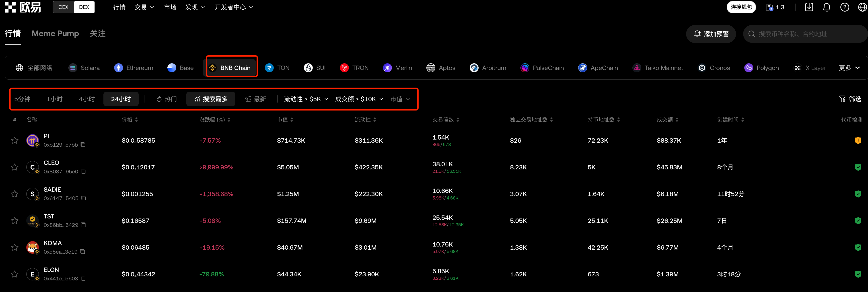Switch the exchange mode to CEX
The image size is (868, 292).
tap(63, 7)
